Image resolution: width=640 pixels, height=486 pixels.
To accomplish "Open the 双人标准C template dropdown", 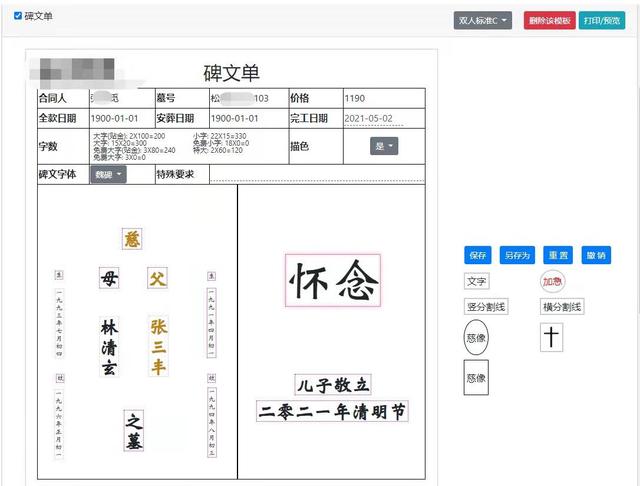I will (x=483, y=20).
